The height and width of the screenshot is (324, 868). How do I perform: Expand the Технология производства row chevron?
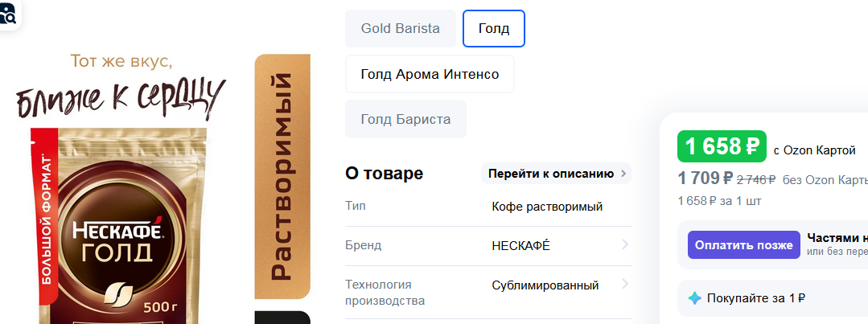pos(625,285)
